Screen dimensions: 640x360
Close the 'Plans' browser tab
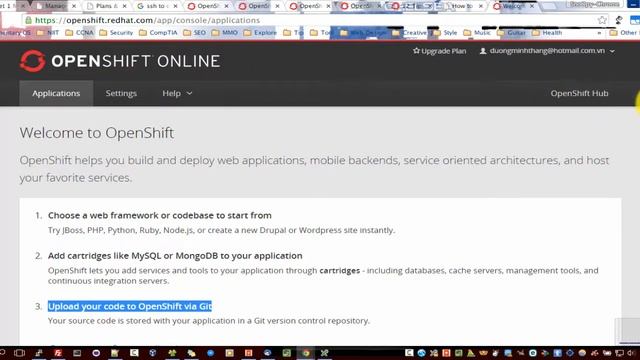pos(124,6)
